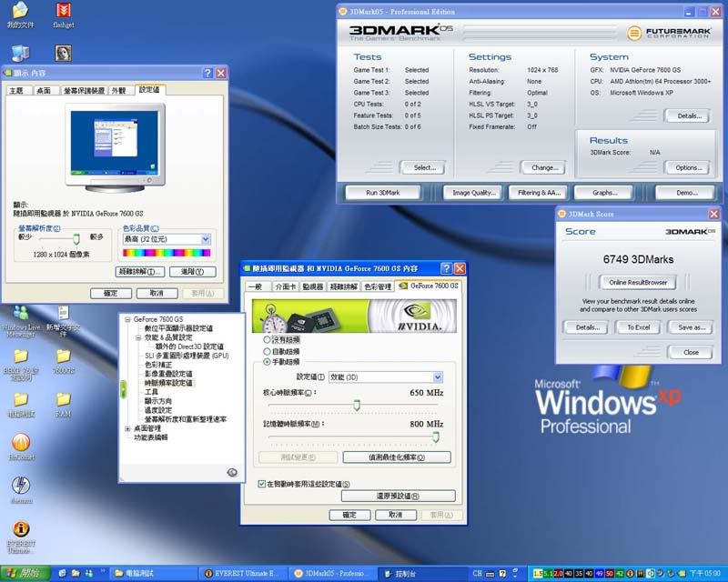Click the red 2.0 sensor tray icon
728x582 pixels.
558,574
